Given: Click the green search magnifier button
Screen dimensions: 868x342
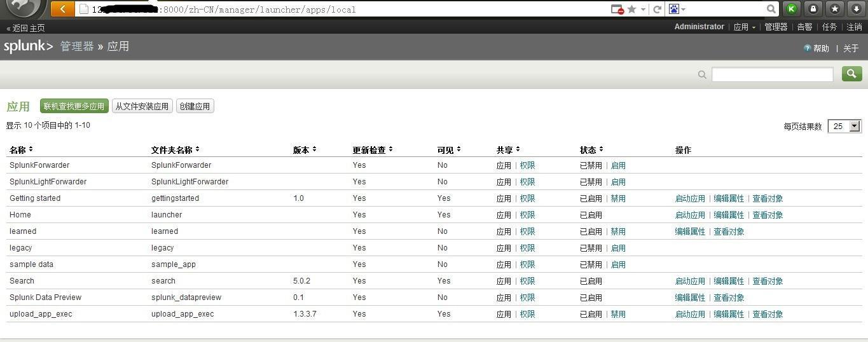Looking at the screenshot, I should (852, 74).
